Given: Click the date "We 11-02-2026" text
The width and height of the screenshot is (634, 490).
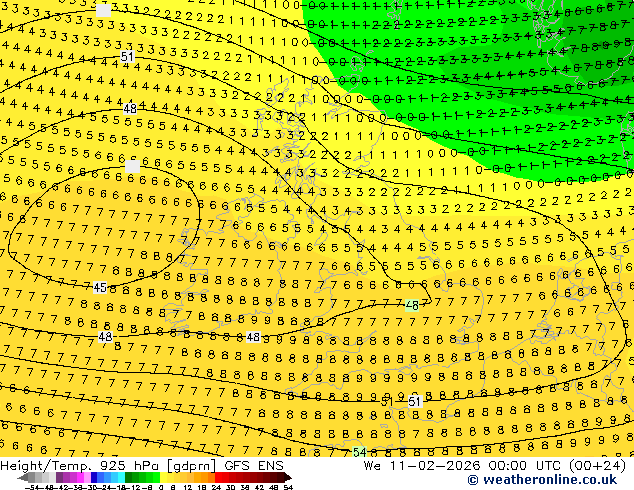Looking at the screenshot, I should (x=422, y=466).
